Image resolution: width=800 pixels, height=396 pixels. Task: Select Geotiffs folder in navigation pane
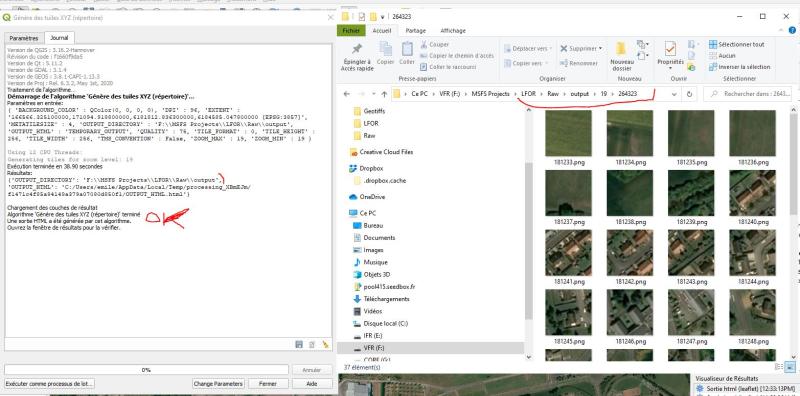pyautogui.click(x=370, y=111)
